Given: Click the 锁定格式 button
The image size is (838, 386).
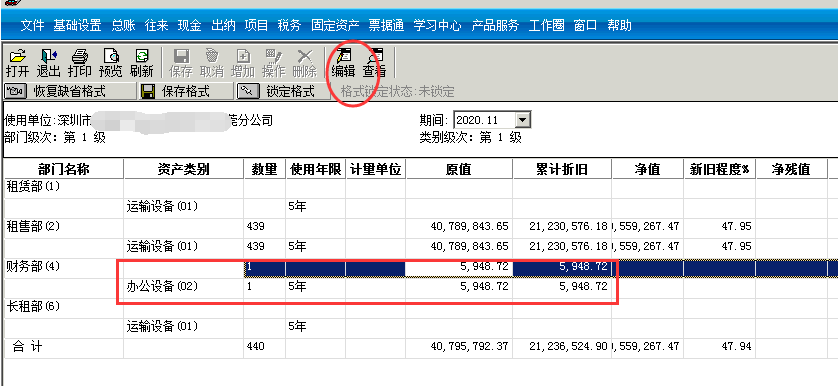Looking at the screenshot, I should (x=283, y=91).
